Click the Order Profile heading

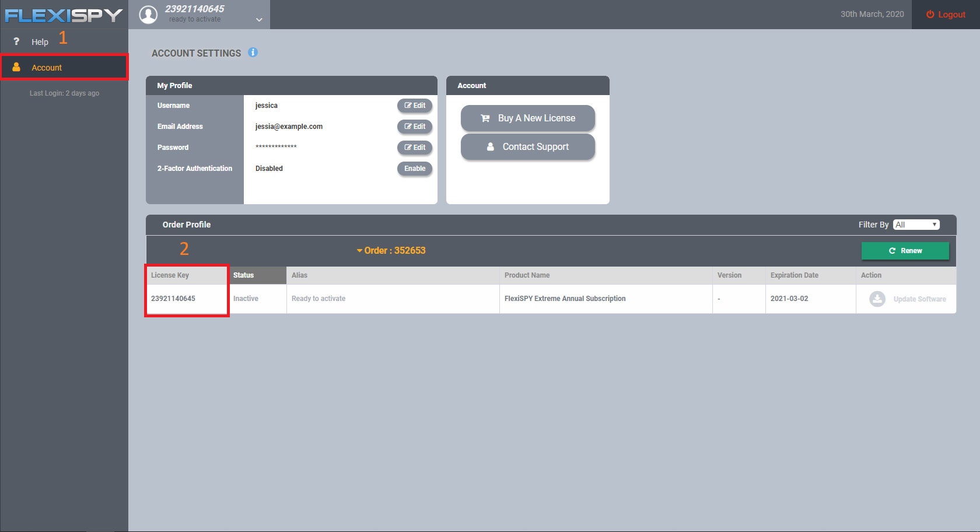coord(187,225)
